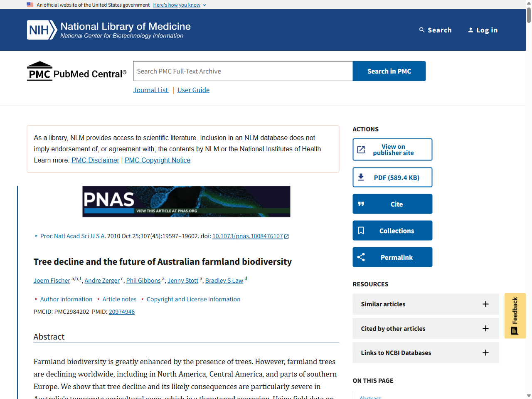The height and width of the screenshot is (399, 532).
Task: Expand Copyright and License information
Action: pyautogui.click(x=193, y=299)
